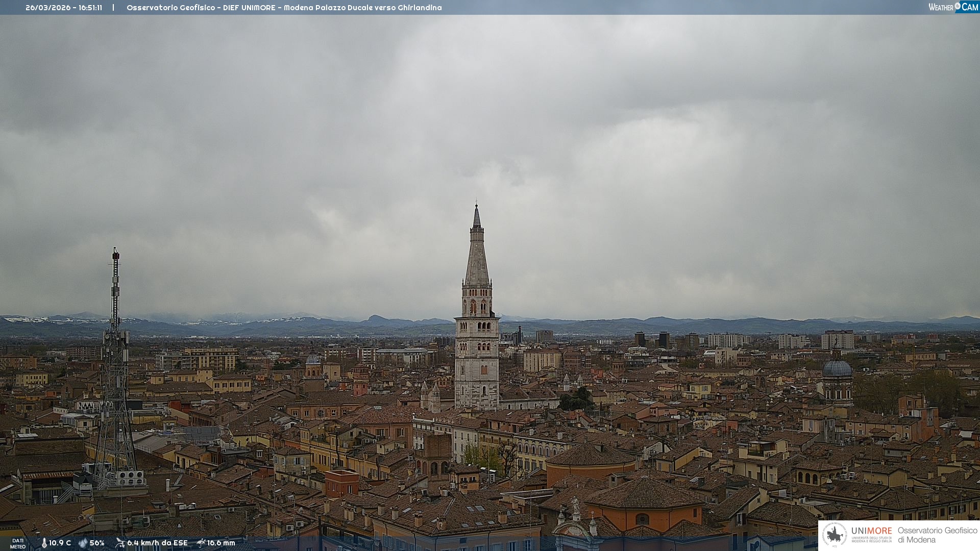Click the 56% humidity value
Screen dimensions: 980x551
tap(97, 543)
